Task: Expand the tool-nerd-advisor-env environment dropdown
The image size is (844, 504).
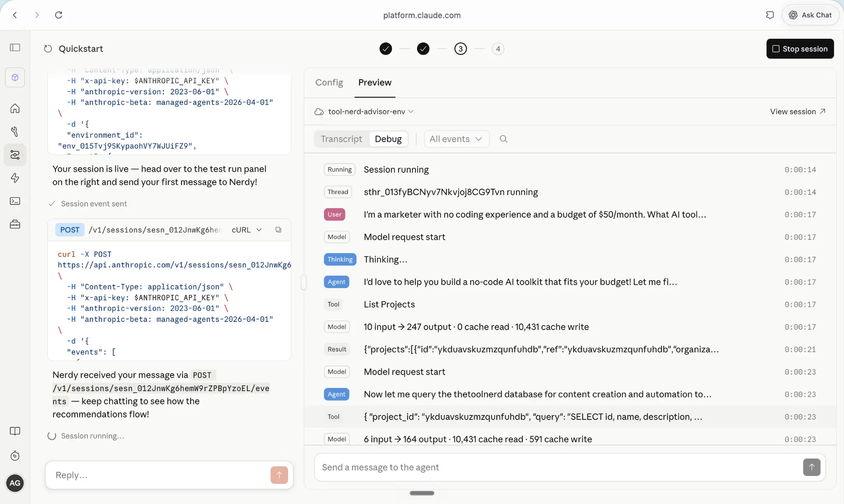Action: click(364, 112)
